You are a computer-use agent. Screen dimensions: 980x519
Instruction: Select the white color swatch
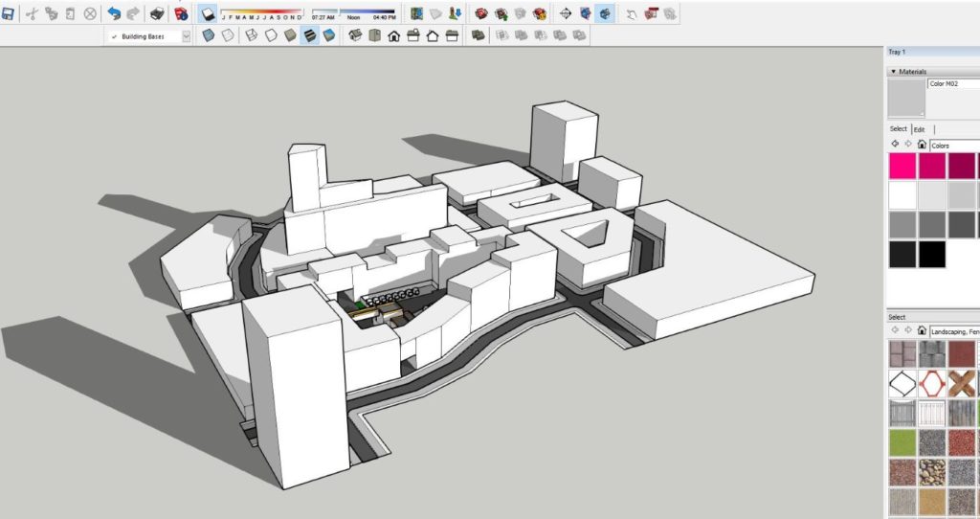(902, 195)
